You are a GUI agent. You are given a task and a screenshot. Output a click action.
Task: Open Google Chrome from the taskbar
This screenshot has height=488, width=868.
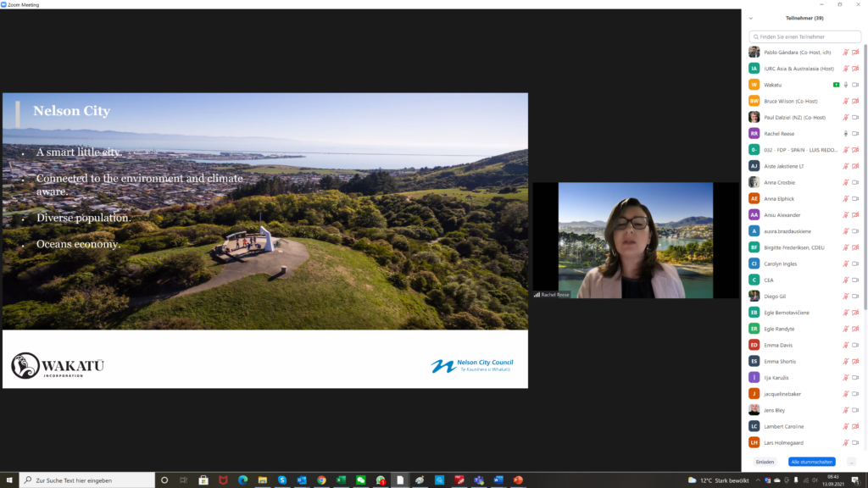(321, 480)
